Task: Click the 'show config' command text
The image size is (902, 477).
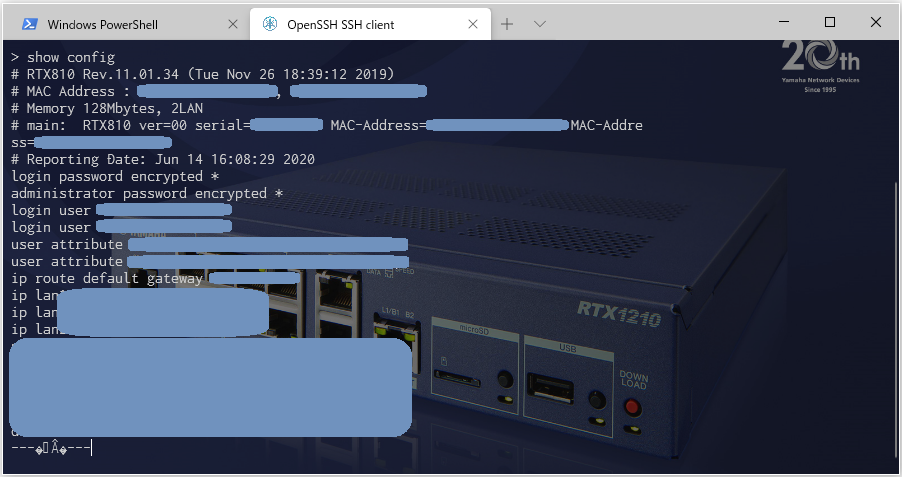Action: (x=71, y=58)
